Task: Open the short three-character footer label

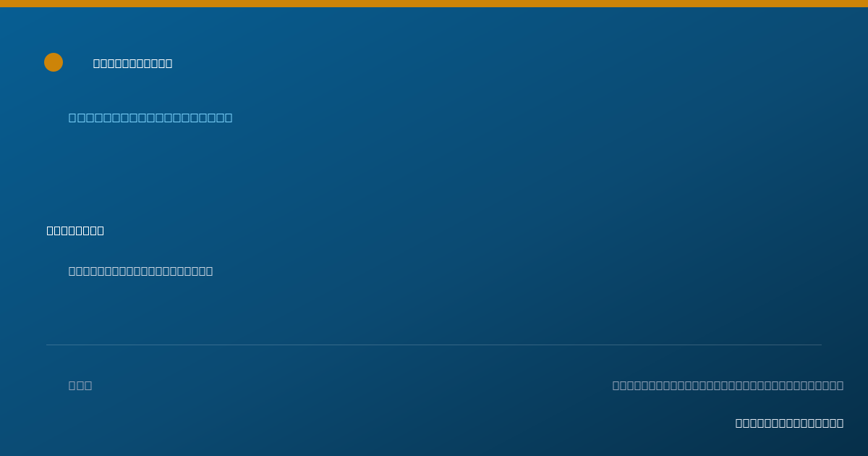Action: pyautogui.click(x=80, y=386)
